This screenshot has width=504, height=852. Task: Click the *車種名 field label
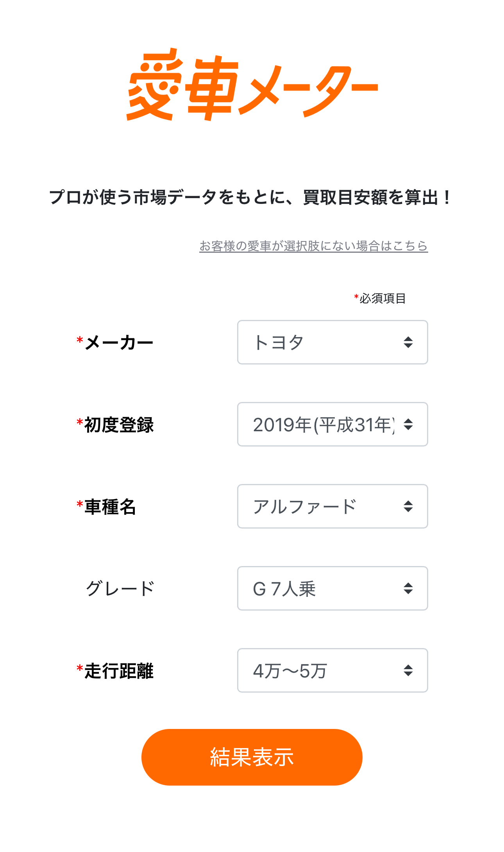[x=107, y=507]
